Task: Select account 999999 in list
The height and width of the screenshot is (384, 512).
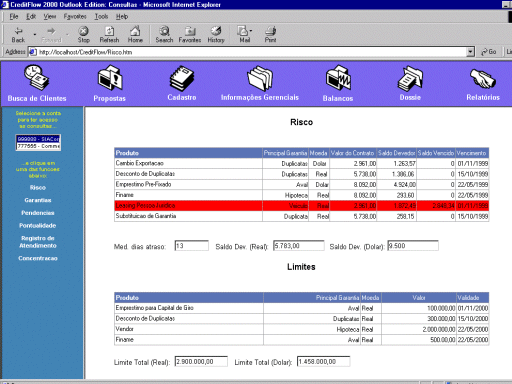Action: tap(38, 139)
